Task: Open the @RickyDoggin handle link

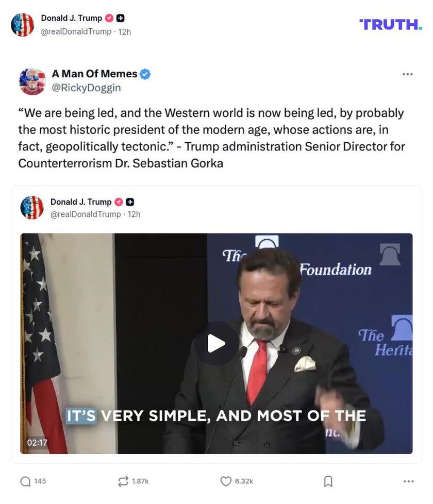Action: 86,88
